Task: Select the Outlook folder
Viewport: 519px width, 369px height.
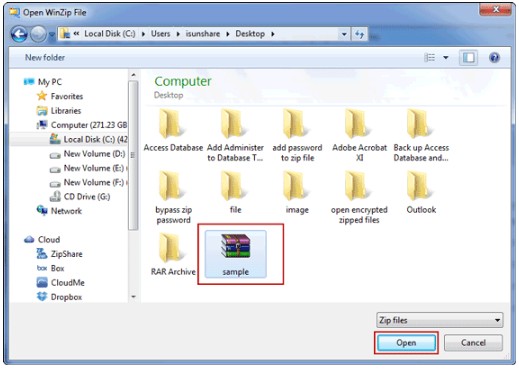Action: click(421, 192)
